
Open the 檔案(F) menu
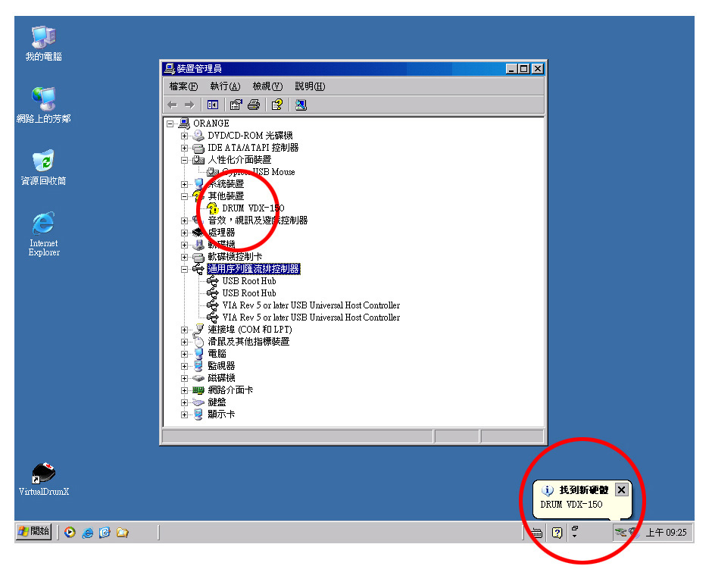click(x=183, y=86)
